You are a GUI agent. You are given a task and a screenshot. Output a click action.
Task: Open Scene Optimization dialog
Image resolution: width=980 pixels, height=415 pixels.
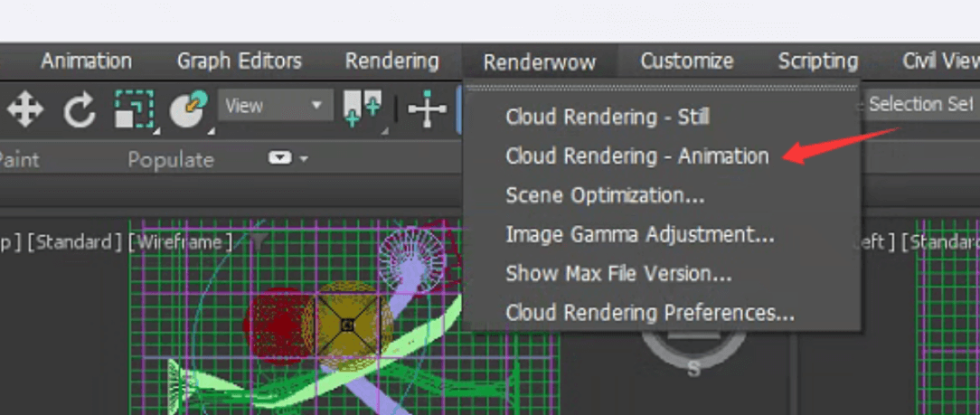(x=605, y=195)
